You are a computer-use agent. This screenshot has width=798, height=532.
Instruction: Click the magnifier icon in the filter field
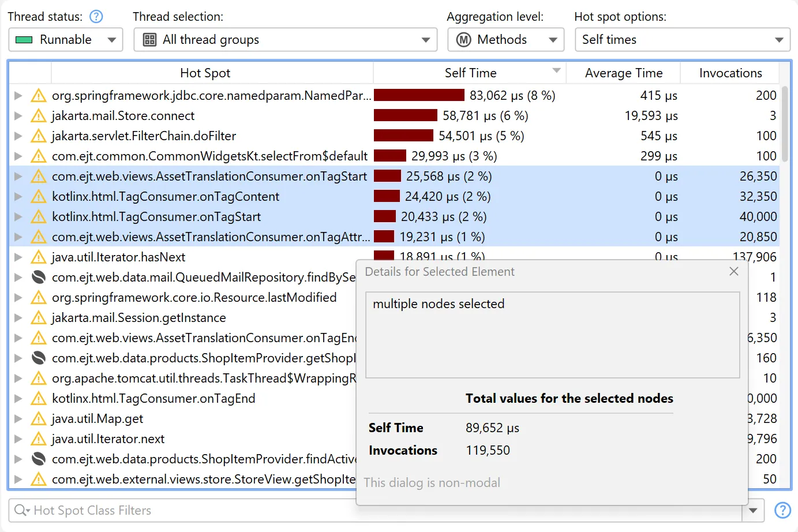pos(21,510)
